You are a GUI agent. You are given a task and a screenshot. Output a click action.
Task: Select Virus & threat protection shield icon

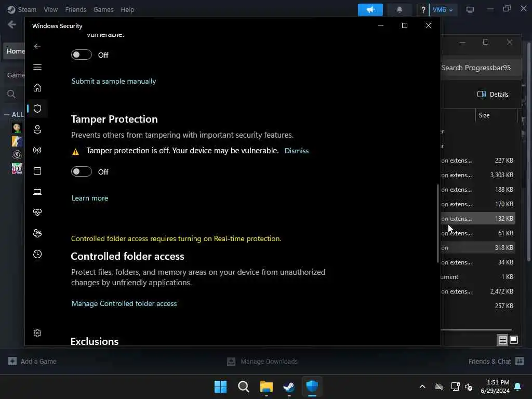37,109
